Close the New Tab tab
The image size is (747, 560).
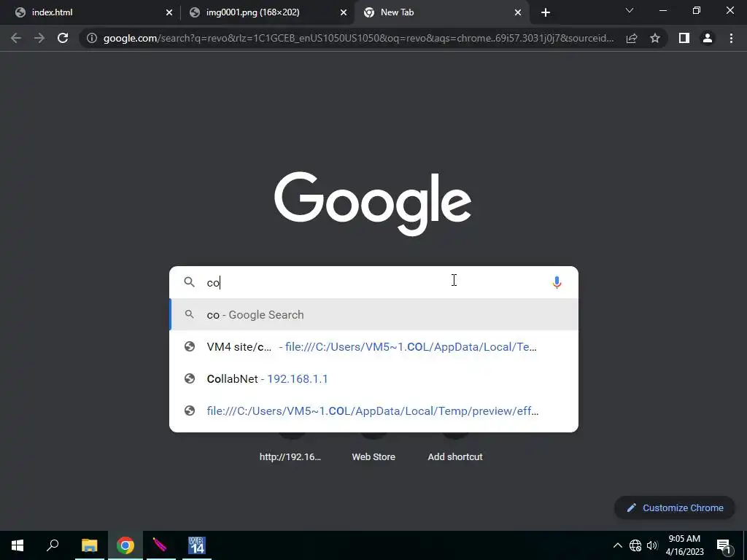click(518, 12)
